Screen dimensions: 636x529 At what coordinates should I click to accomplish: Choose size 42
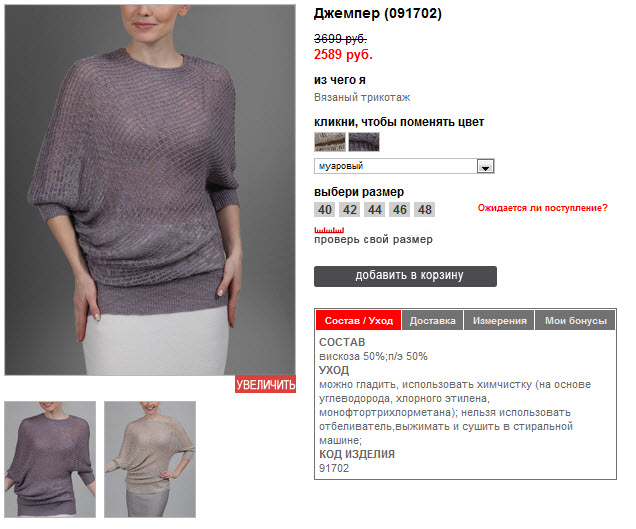350,210
